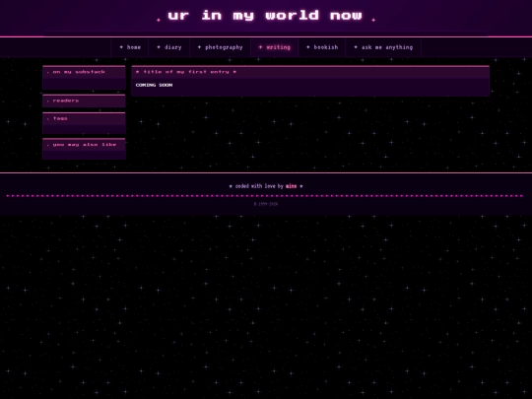
Task: Follow the "minx" credit link in the footer
Action: click(291, 186)
